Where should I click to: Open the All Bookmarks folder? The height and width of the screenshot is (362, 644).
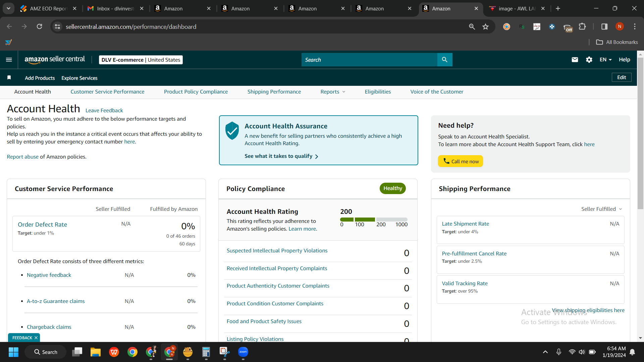coord(617,42)
